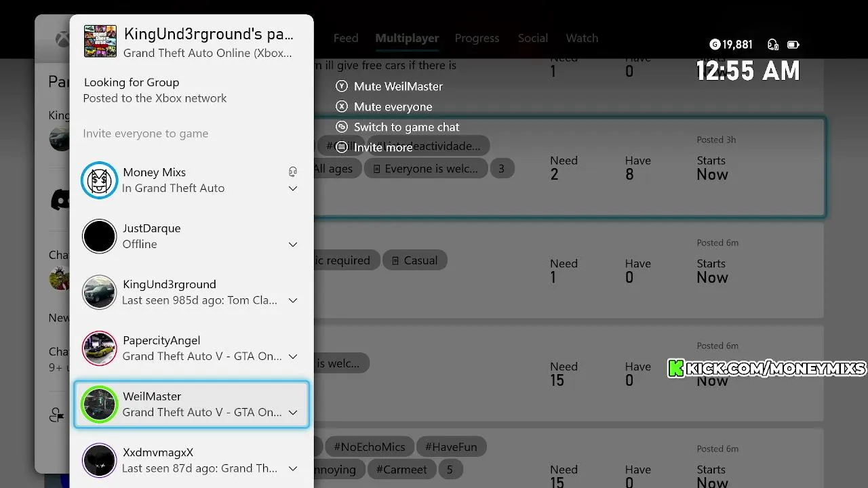Click the Casual tag on the post
This screenshot has height=488, width=868.
[x=414, y=260]
